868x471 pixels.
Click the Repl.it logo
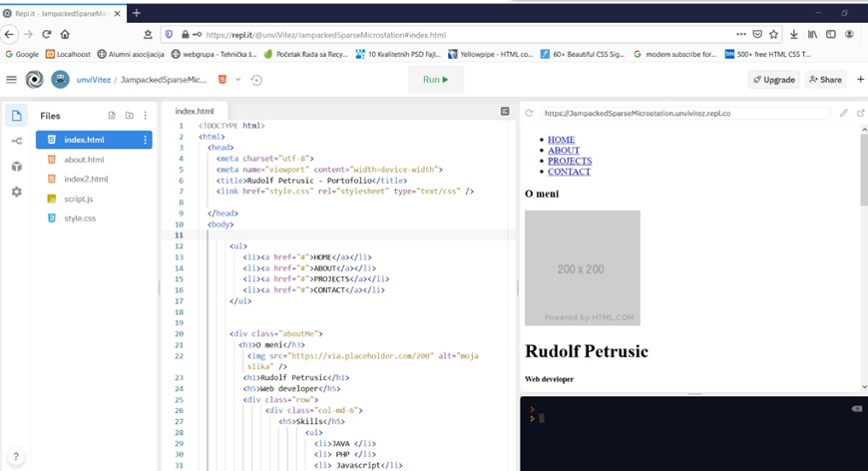(34, 80)
